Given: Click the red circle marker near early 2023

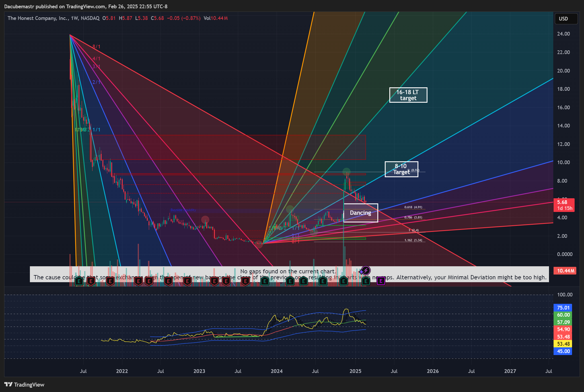Looking at the screenshot, I should 205,220.
